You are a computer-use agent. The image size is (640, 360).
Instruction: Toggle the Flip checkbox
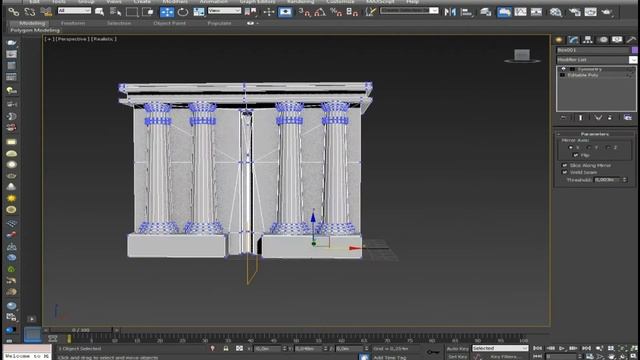(x=575, y=155)
